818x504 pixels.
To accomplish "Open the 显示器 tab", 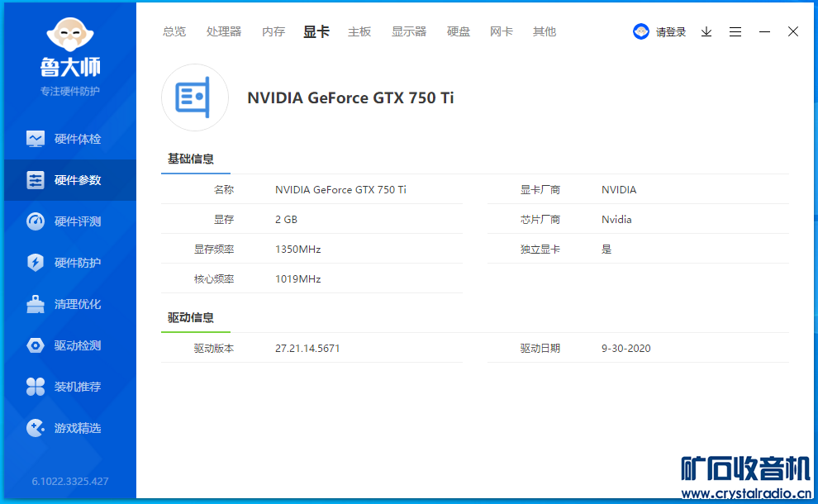I will pyautogui.click(x=409, y=32).
